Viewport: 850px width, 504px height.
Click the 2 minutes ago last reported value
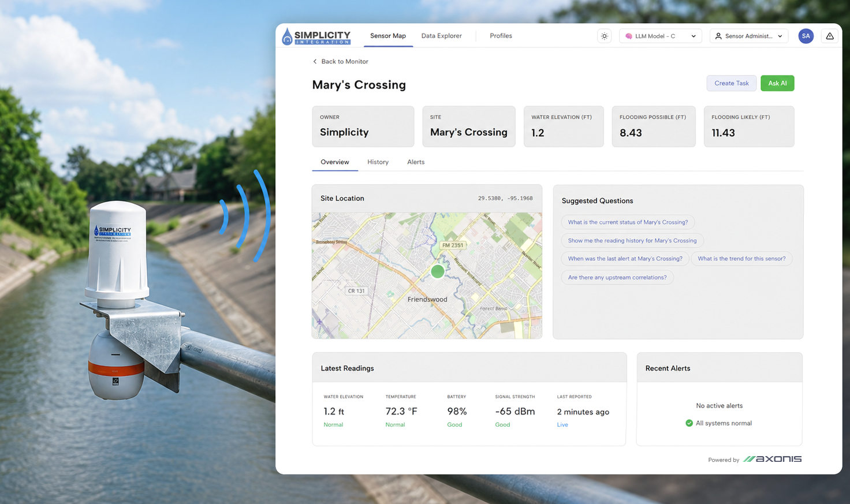(583, 412)
